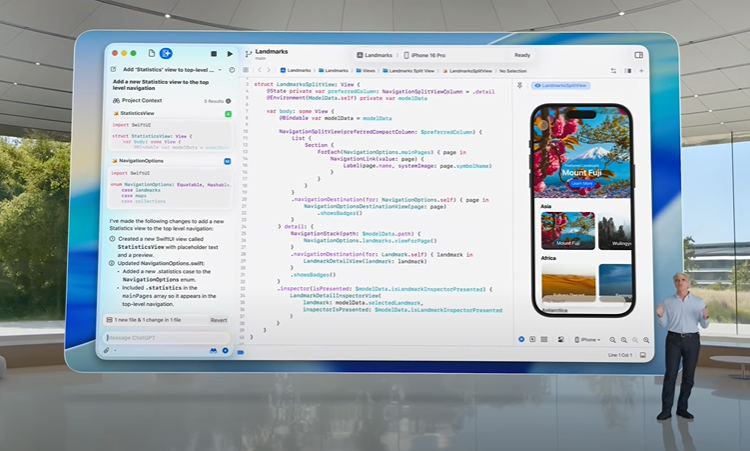This screenshot has height=451, width=750.
Task: Start a new assistant conversation
Action: 113,69
